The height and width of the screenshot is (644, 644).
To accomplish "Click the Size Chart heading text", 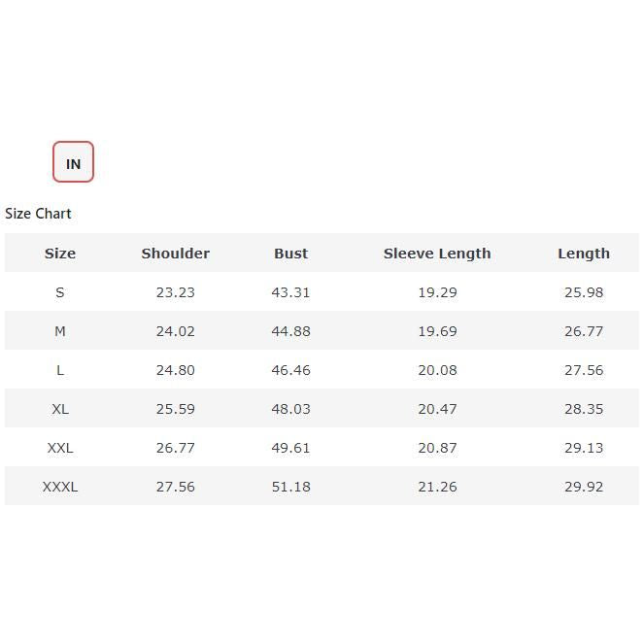I will click(x=38, y=214).
